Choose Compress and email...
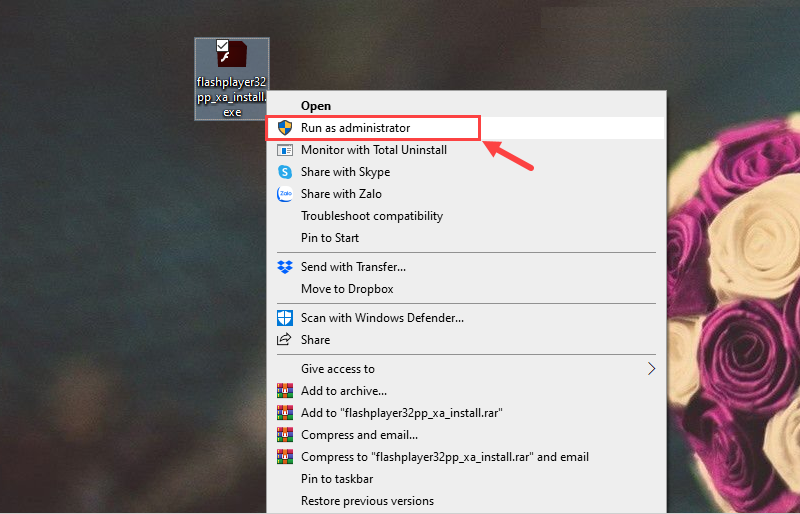Screen dimensions: 800x514 pos(466,435)
